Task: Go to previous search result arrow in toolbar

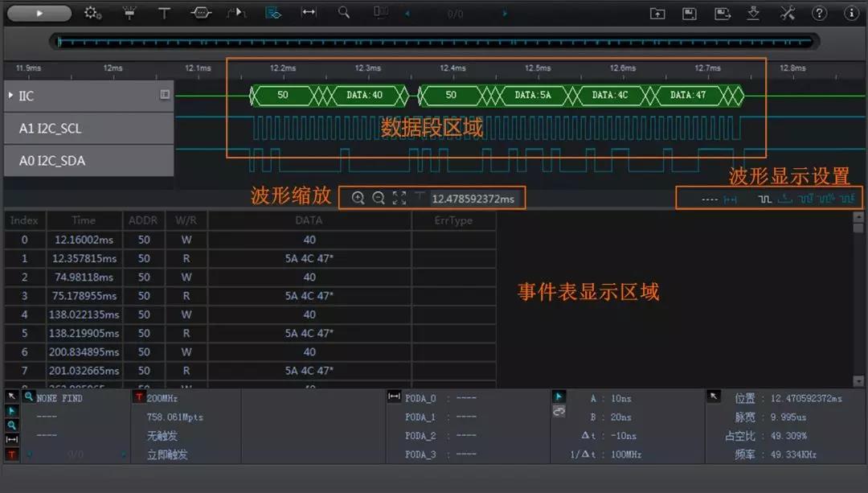Action: (x=407, y=14)
